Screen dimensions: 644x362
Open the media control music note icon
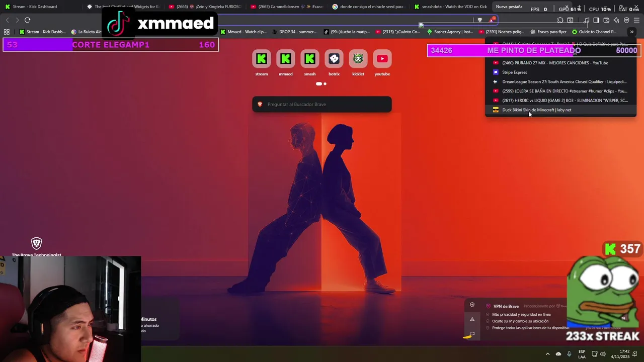tap(586, 20)
